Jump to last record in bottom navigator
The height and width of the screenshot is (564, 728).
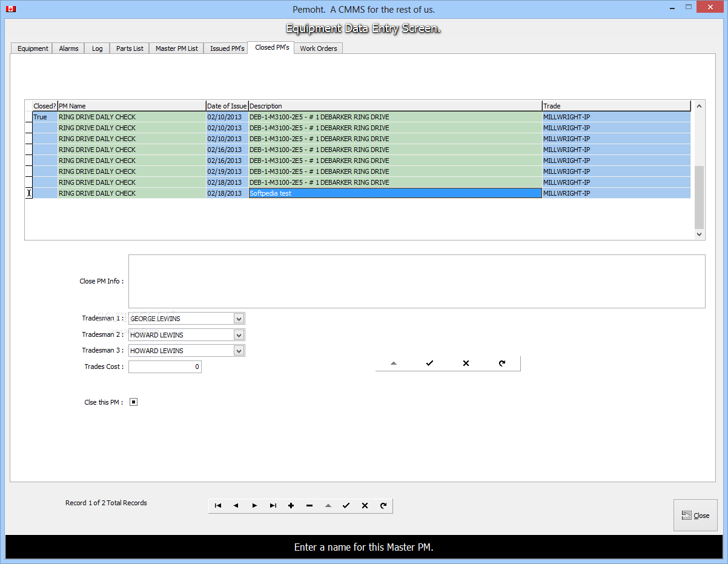(273, 505)
